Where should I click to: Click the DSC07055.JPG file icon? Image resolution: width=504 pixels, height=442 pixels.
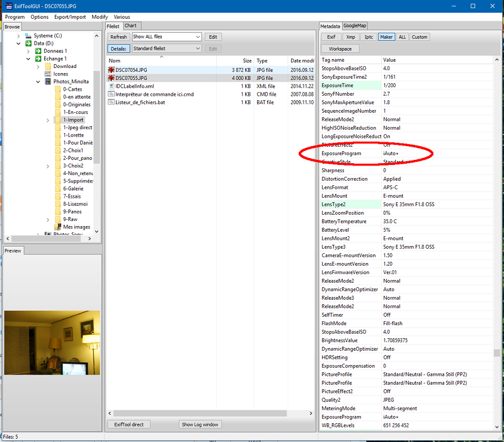click(x=112, y=77)
